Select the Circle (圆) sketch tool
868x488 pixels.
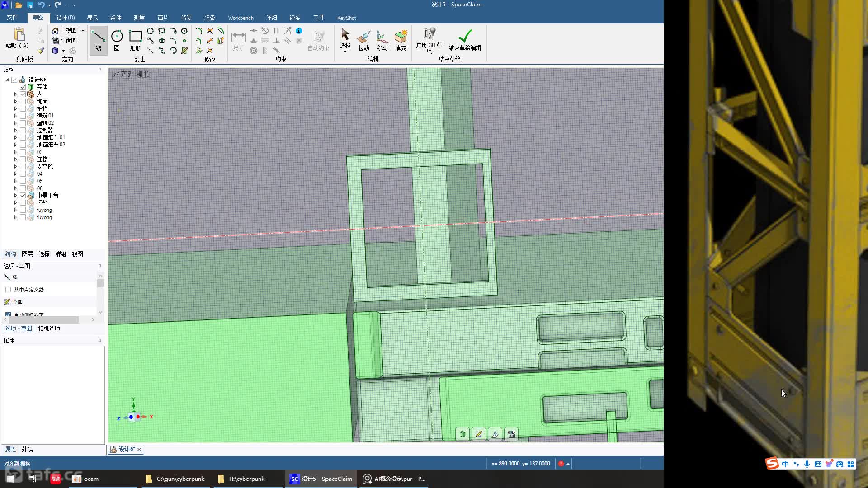tap(117, 40)
